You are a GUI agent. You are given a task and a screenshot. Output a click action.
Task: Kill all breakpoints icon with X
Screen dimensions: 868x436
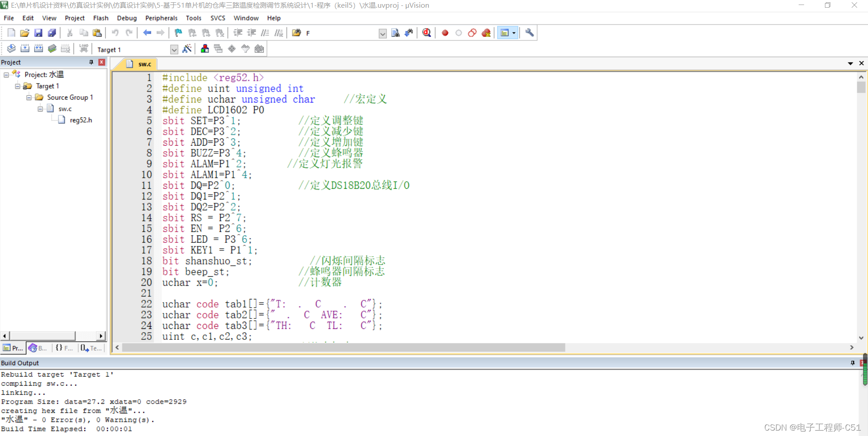tap(486, 33)
